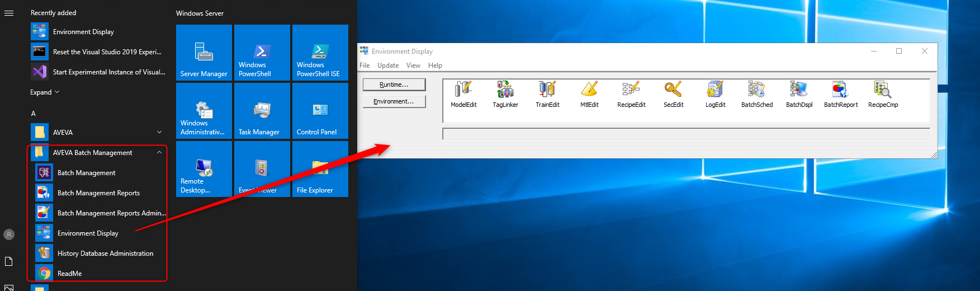
Task: Launch SecEdit security editor
Action: [673, 94]
